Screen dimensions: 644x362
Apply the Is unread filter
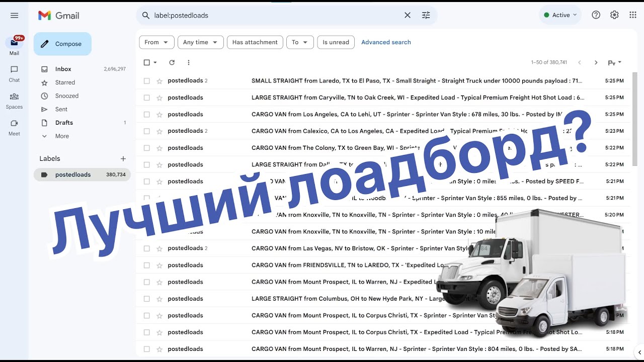click(336, 42)
